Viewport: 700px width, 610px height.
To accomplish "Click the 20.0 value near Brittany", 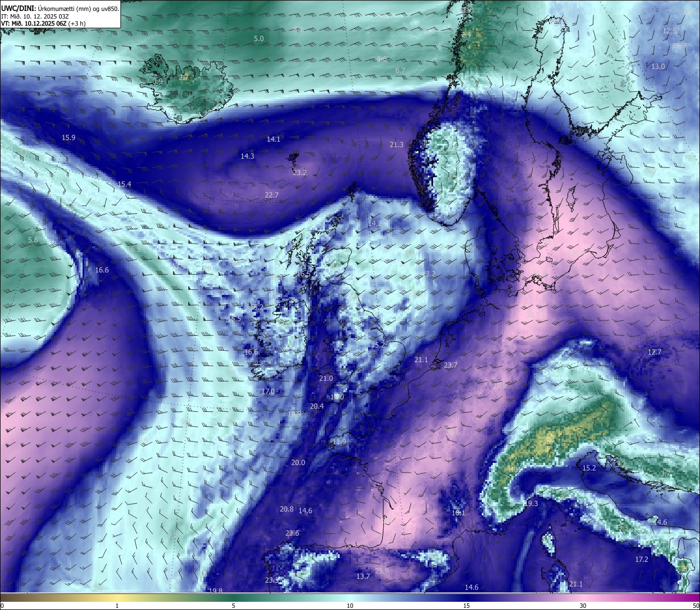I will [x=298, y=463].
